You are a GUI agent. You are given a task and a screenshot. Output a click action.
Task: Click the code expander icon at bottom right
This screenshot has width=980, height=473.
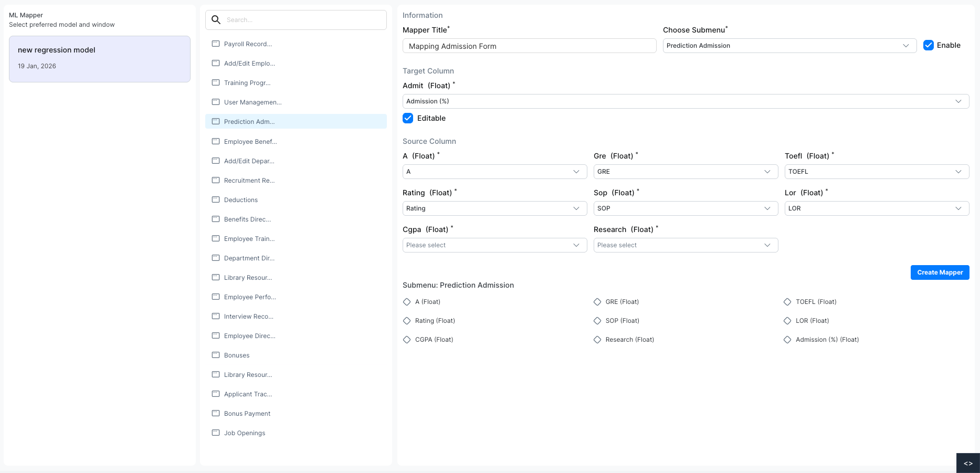(967, 463)
